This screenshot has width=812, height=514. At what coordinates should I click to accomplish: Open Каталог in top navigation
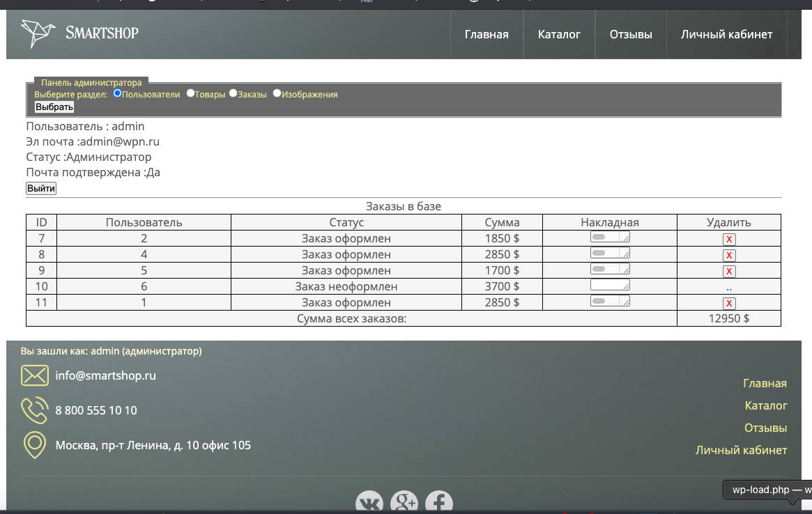tap(559, 34)
